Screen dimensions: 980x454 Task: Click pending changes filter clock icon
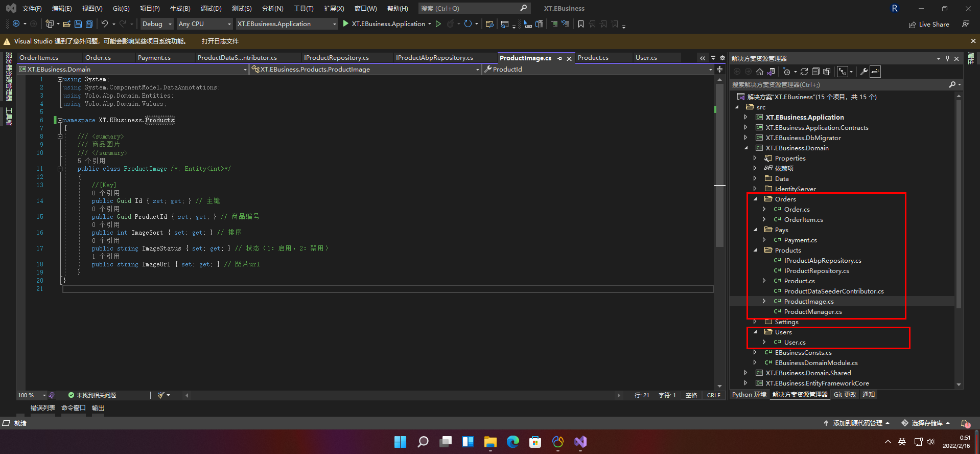[787, 72]
